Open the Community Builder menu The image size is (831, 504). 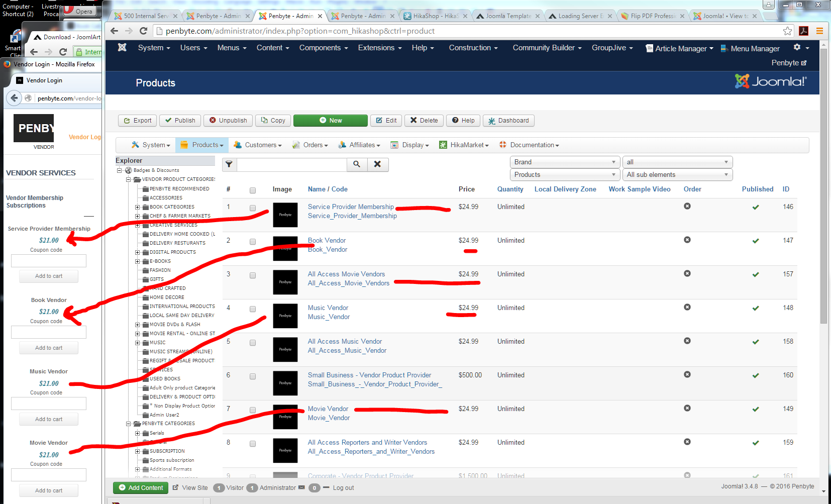pos(547,48)
